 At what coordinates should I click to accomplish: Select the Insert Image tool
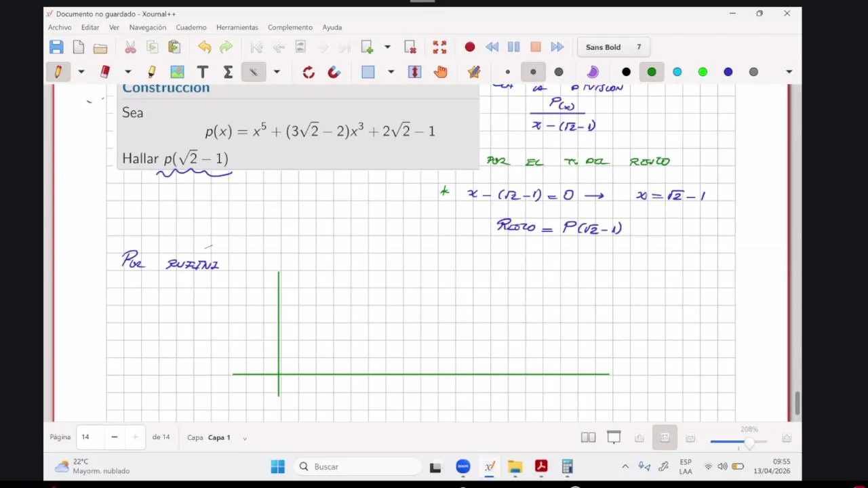coord(177,72)
